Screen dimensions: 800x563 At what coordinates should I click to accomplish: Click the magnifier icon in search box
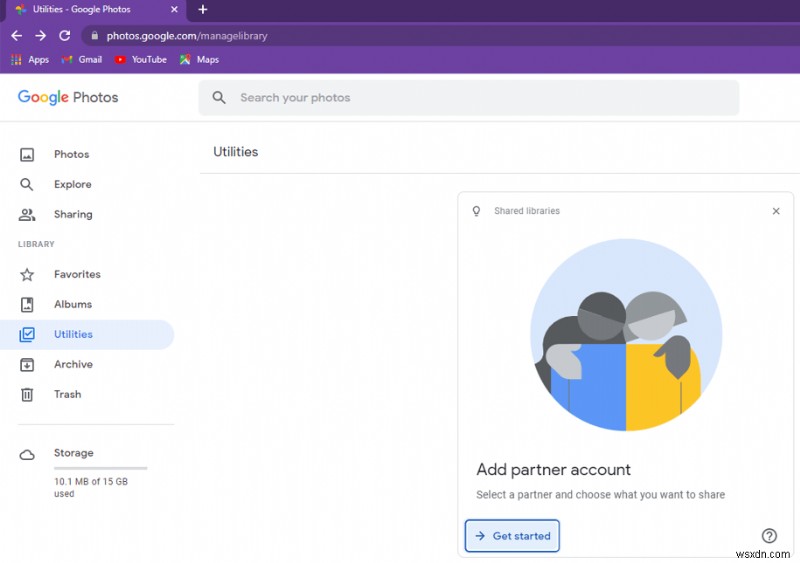coord(219,97)
